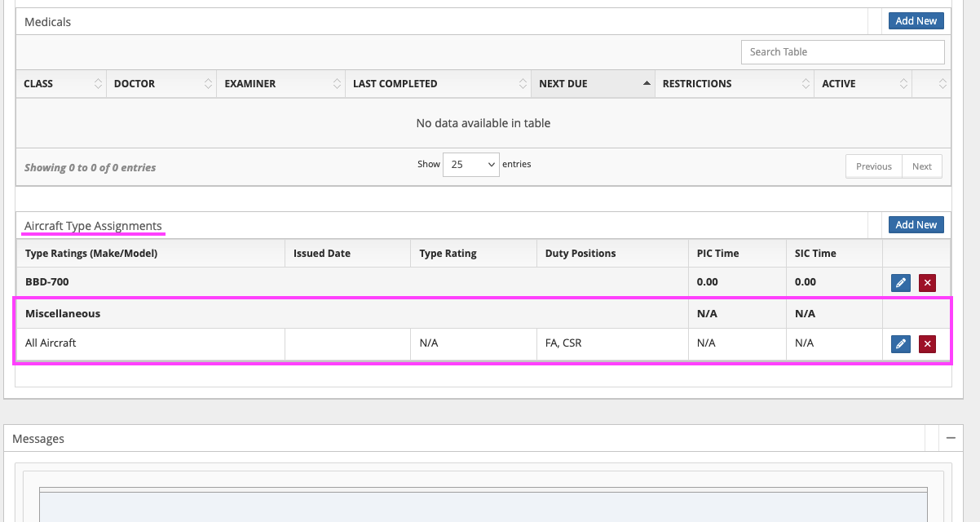Edit the All Aircraft assignment row
The image size is (980, 522).
pos(900,344)
